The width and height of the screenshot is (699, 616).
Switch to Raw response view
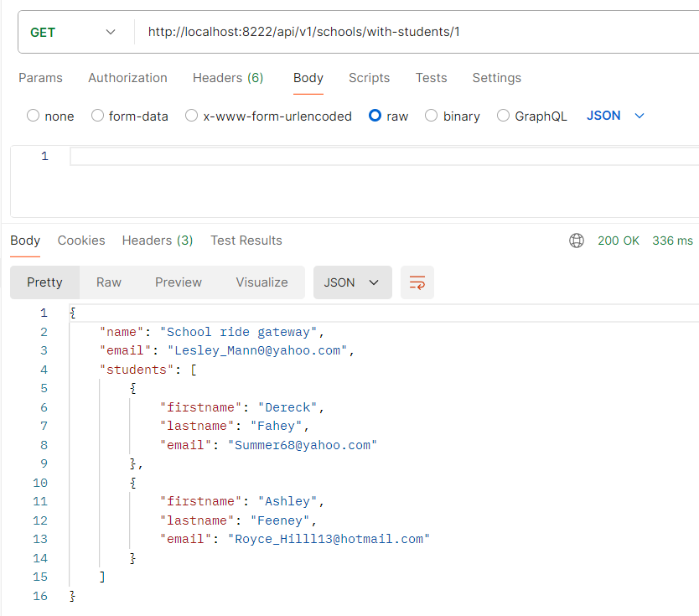pos(109,282)
